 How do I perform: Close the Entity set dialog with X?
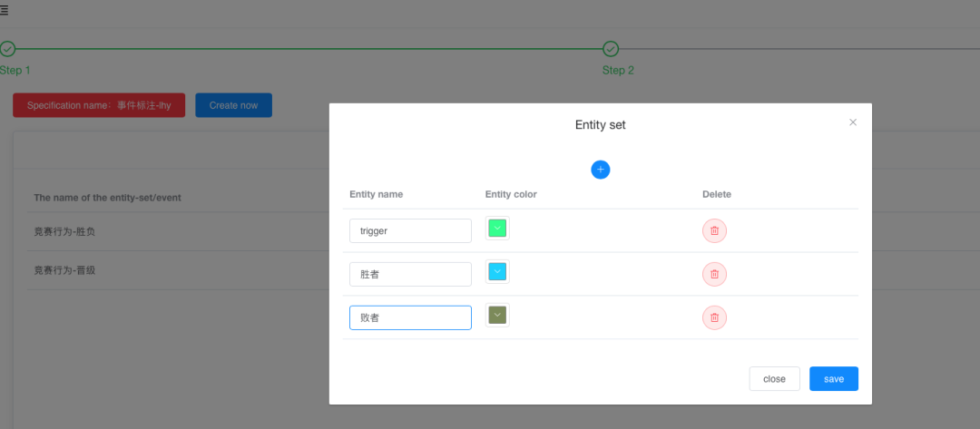(x=852, y=122)
